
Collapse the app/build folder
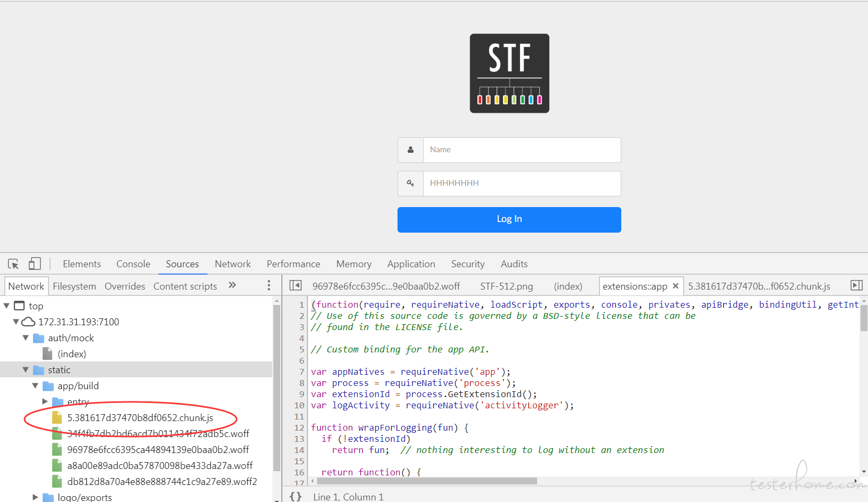[35, 385]
